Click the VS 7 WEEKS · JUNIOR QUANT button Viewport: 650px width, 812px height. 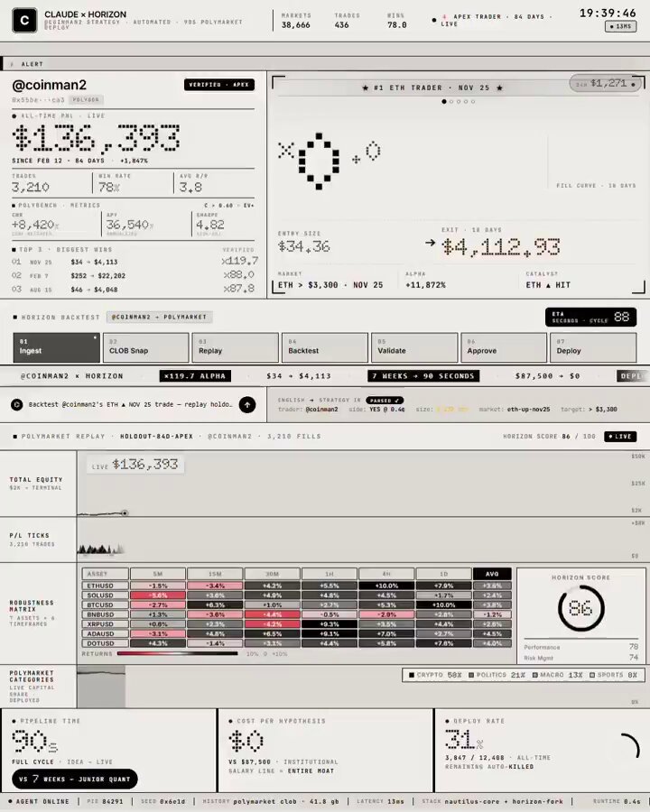click(75, 779)
